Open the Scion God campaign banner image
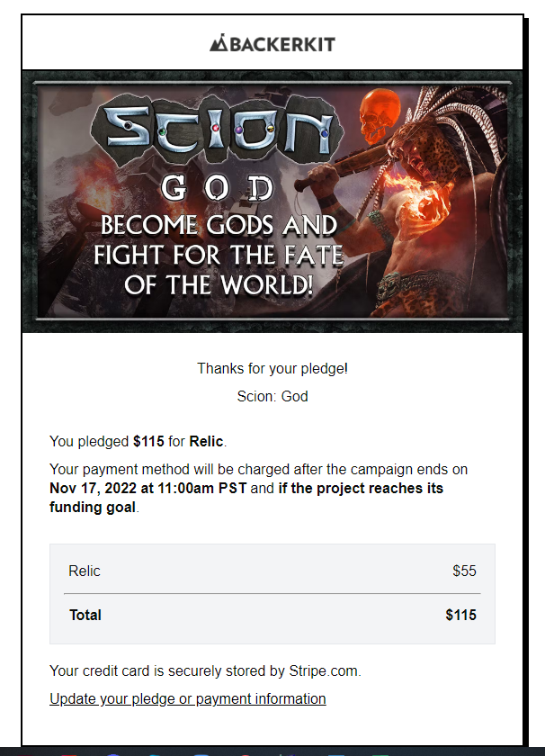Screen dimensions: 545x756 coord(272,202)
